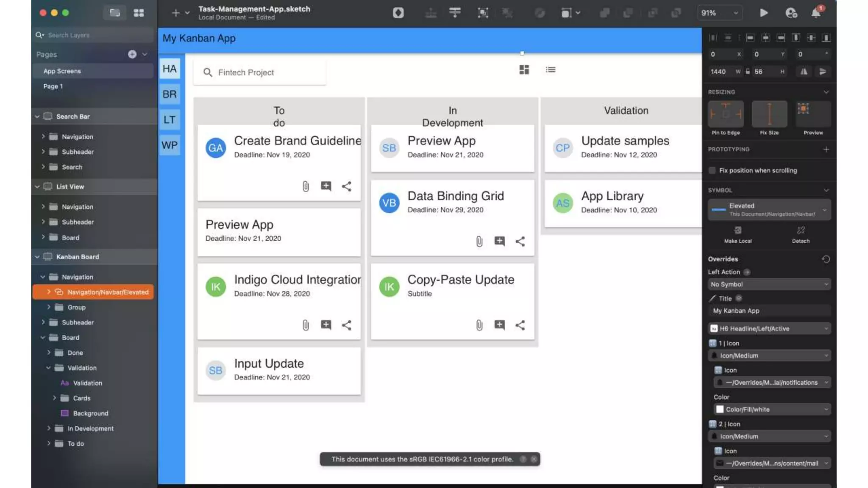Enable Fix position when scrolling checkbox
The image size is (868, 488).
712,170
